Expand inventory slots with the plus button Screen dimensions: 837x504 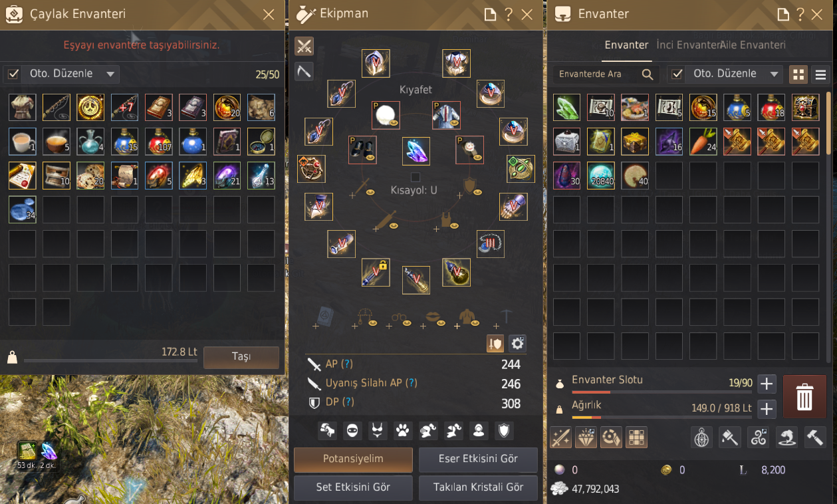pyautogui.click(x=767, y=384)
